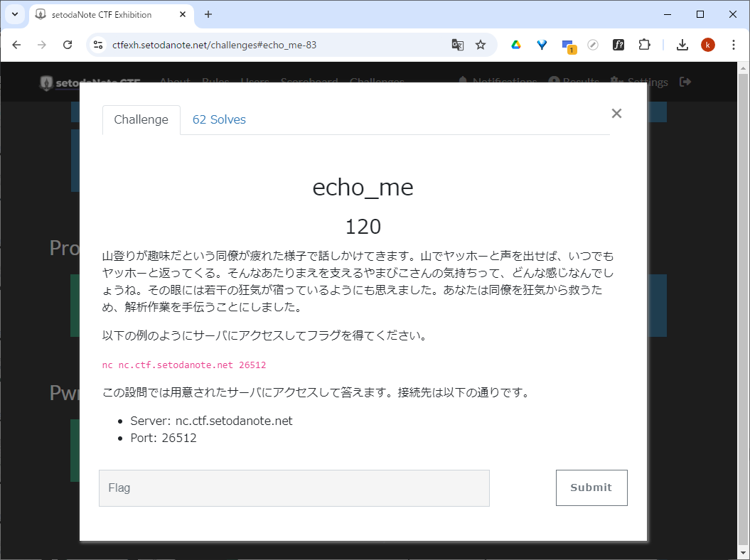Screen dimensions: 750x560
Task: Open site information icon in address bar
Action: click(x=98, y=45)
